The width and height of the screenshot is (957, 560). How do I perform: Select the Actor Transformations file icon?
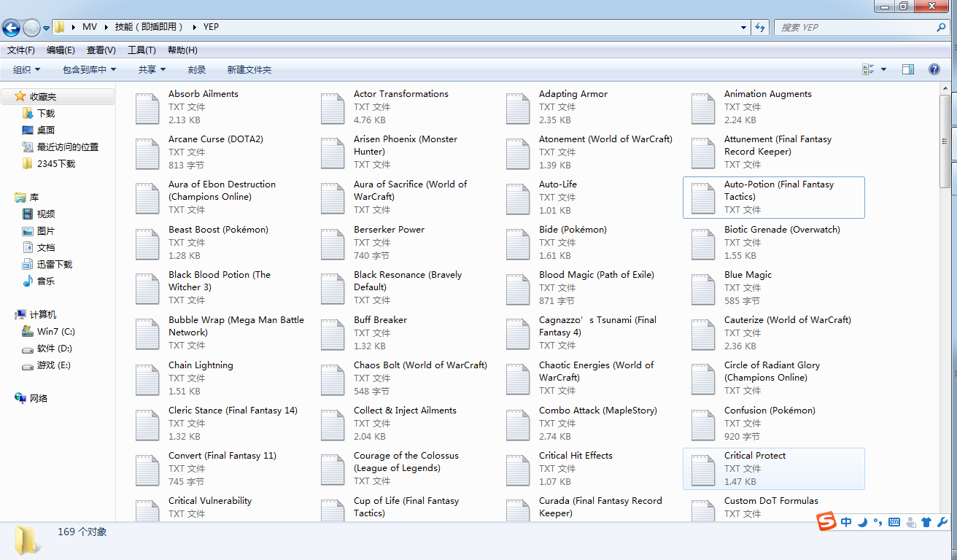point(333,108)
